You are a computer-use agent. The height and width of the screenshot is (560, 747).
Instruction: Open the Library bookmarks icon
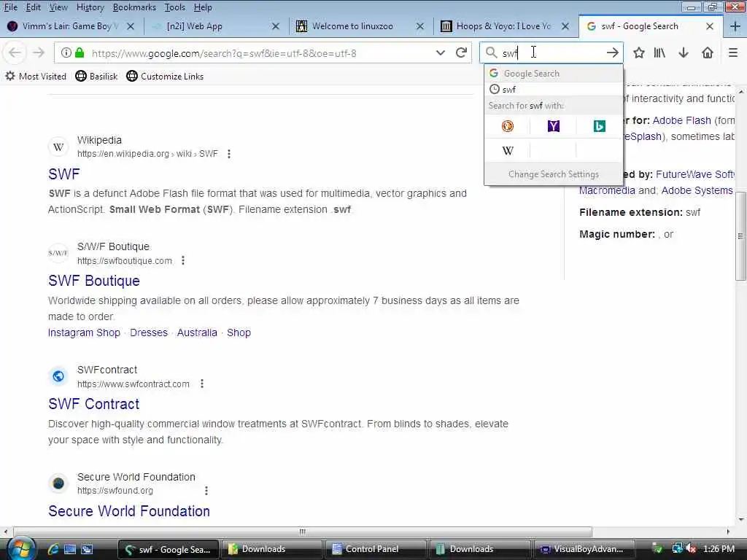coord(659,52)
